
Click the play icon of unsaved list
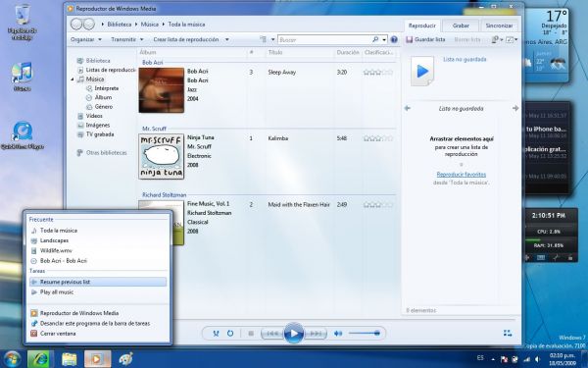point(422,71)
